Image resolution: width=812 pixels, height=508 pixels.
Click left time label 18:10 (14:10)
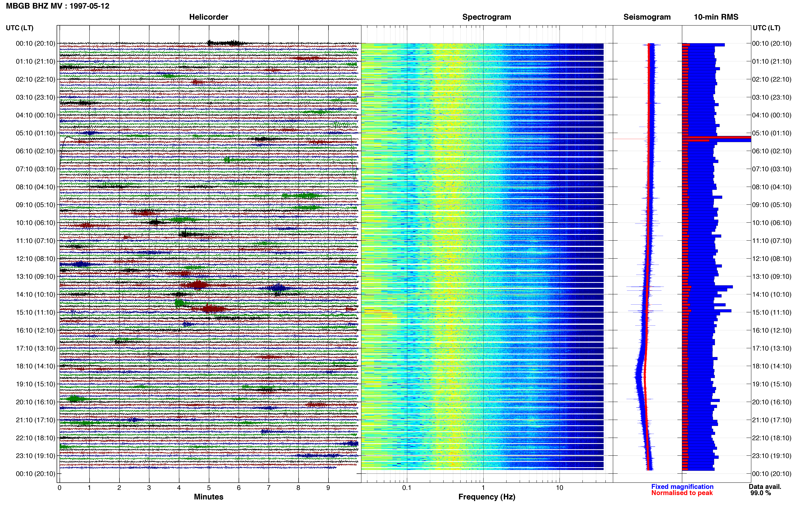point(36,366)
